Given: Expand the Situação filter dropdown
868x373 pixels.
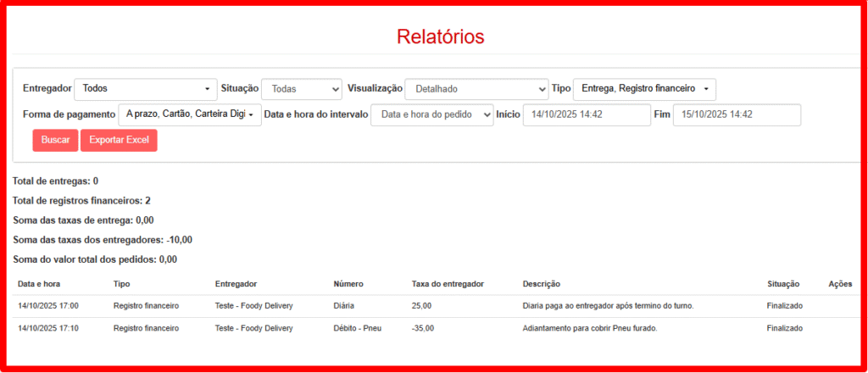Looking at the screenshot, I should 301,89.
